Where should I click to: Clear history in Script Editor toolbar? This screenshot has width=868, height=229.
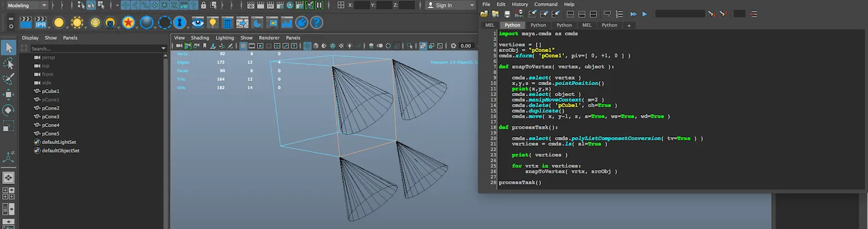point(532,14)
